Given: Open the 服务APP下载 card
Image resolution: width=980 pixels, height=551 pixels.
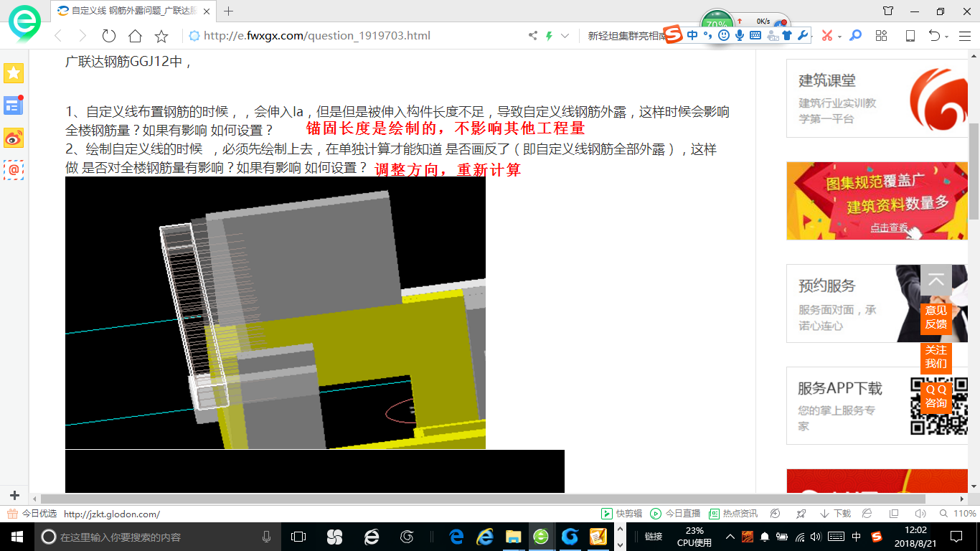Looking at the screenshot, I should pyautogui.click(x=877, y=406).
